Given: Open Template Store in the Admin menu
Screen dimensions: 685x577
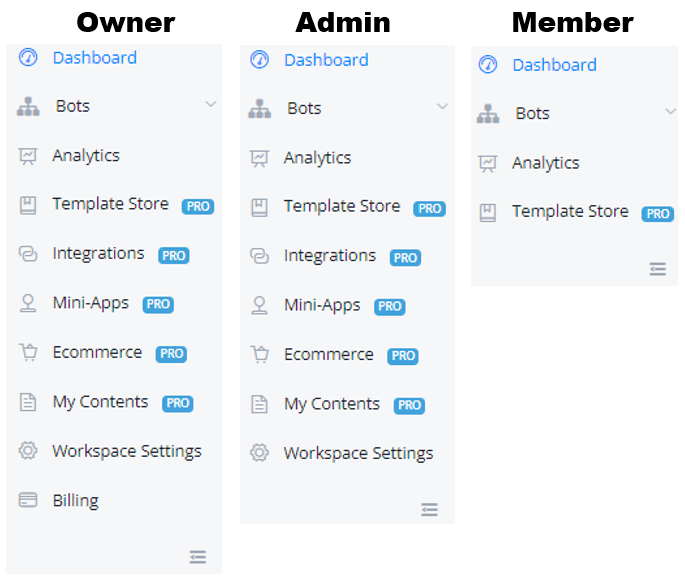Looking at the screenshot, I should point(341,206).
